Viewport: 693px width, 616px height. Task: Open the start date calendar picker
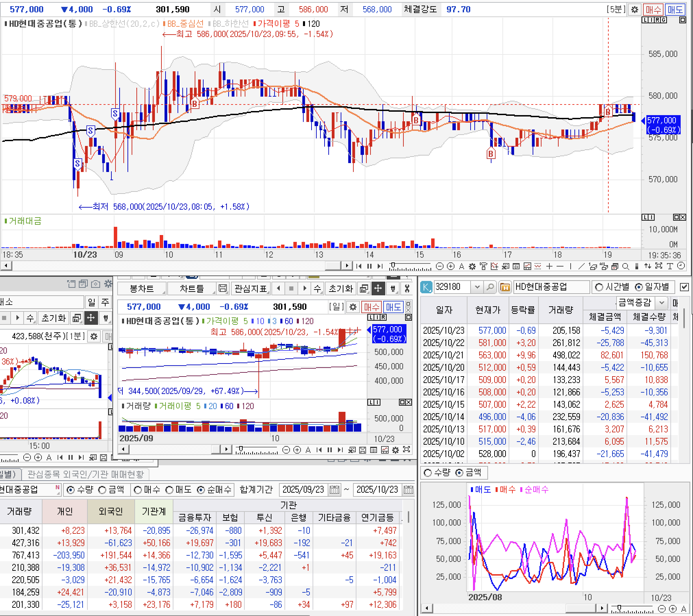(x=334, y=490)
